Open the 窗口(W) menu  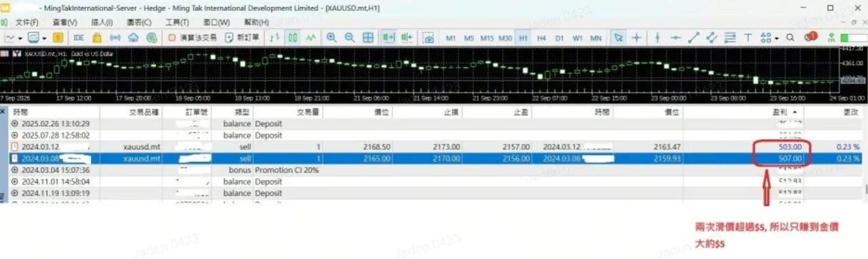[216, 22]
